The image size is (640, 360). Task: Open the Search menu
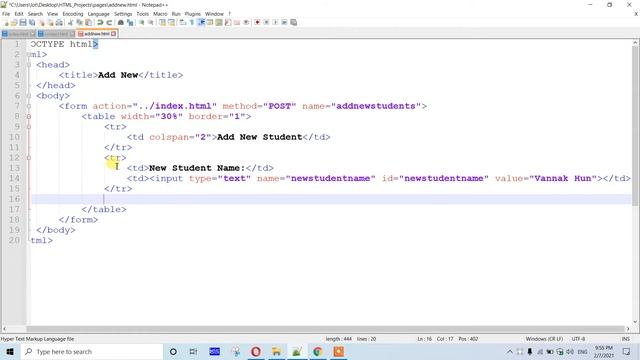tap(35, 14)
